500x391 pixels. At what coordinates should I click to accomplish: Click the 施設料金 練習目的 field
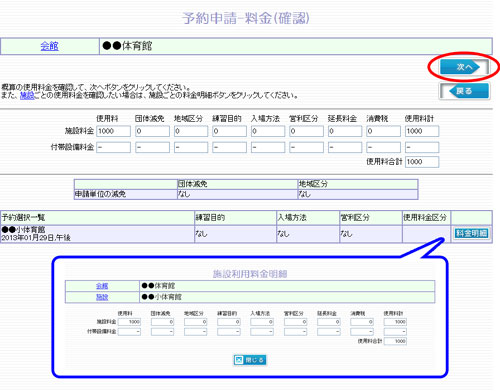click(229, 131)
